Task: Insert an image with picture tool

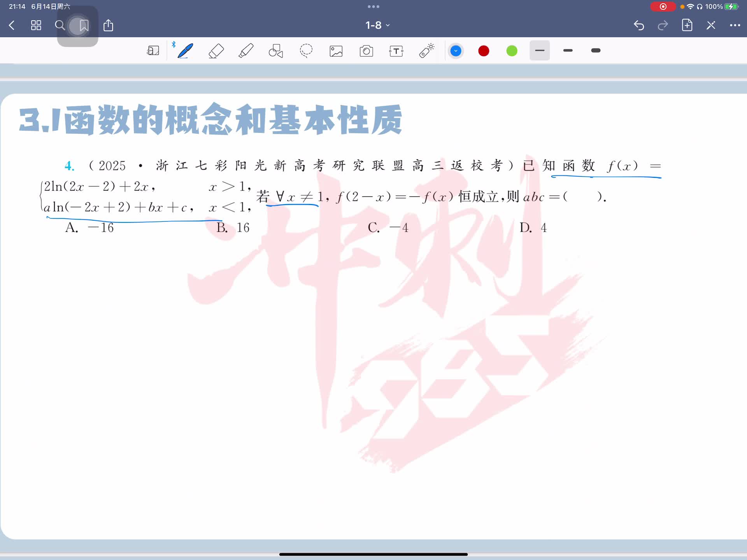Action: pyautogui.click(x=336, y=51)
